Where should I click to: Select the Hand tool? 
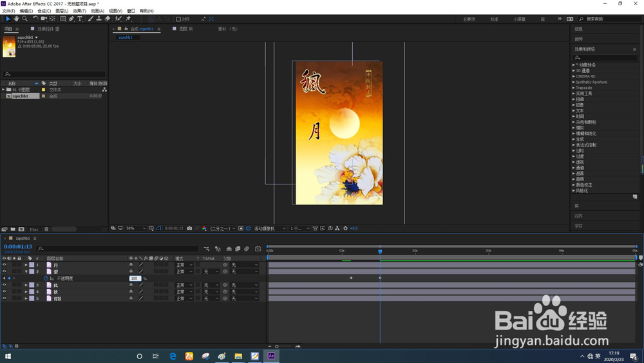[16, 19]
